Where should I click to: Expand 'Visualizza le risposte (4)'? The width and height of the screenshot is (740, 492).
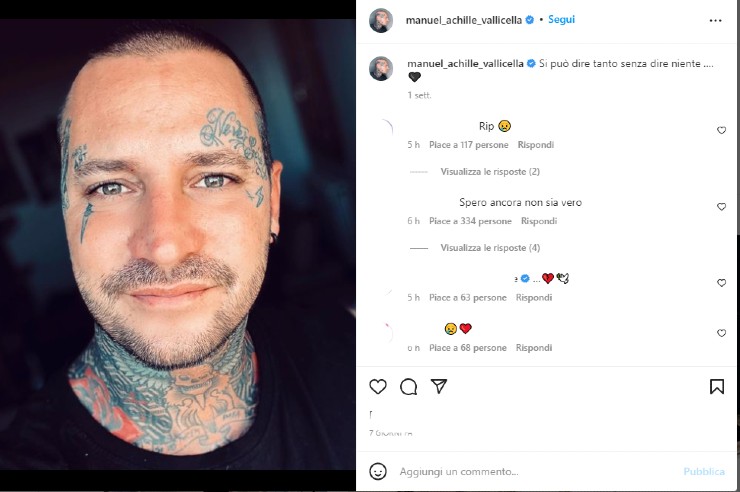(x=490, y=248)
